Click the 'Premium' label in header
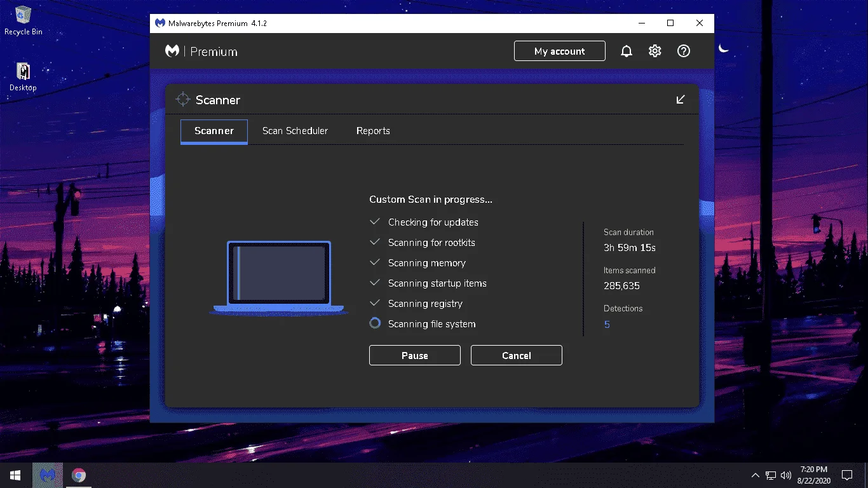The width and height of the screenshot is (868, 488). tap(214, 52)
